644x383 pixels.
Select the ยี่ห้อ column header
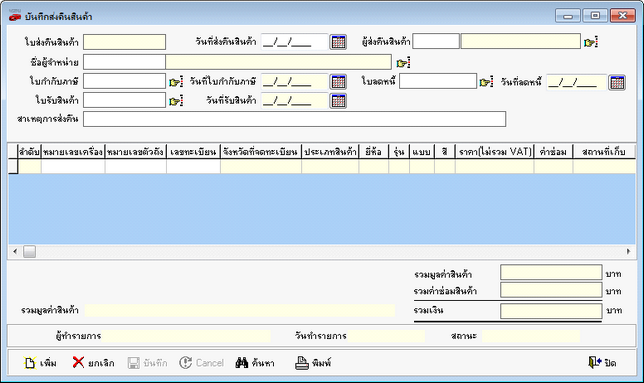coord(374,152)
